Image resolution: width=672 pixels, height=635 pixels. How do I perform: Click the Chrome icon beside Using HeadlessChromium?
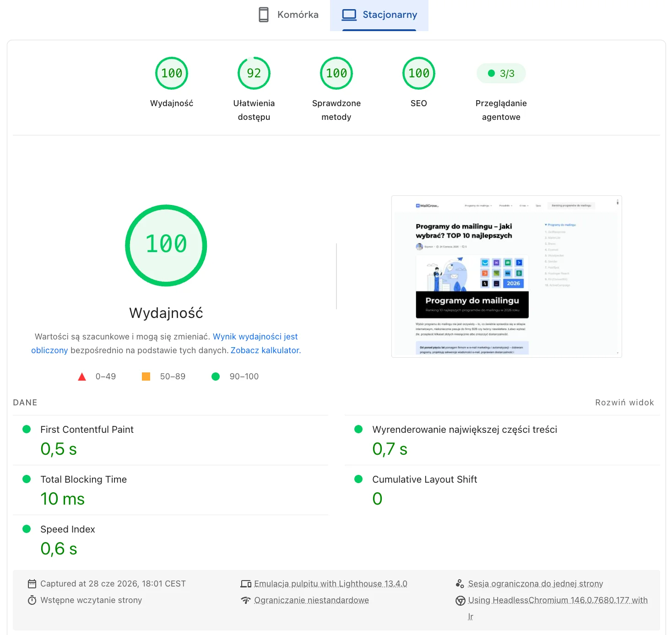[x=461, y=601]
